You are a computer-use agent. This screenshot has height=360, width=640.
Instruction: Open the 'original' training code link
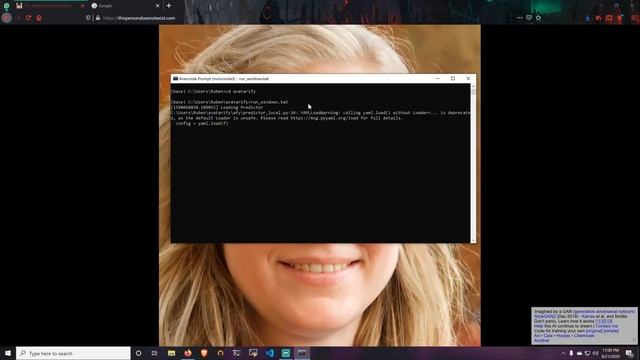[594, 331]
